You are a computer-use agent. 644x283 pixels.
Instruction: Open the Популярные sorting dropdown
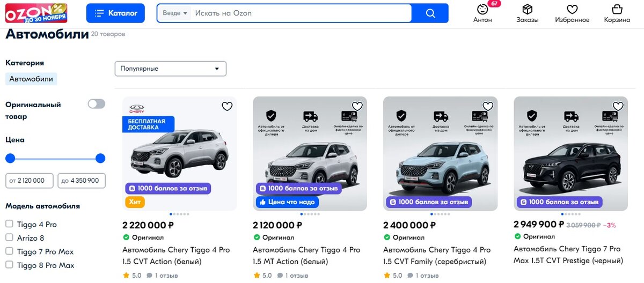click(x=170, y=69)
